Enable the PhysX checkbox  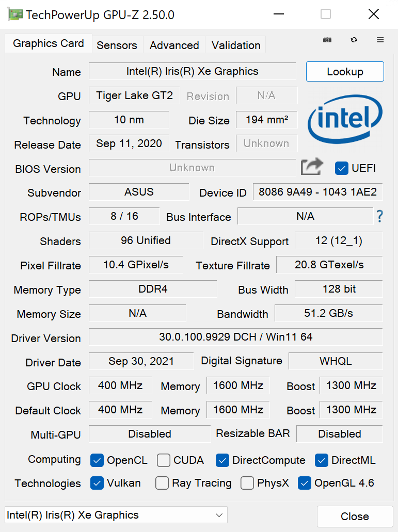pos(247,483)
